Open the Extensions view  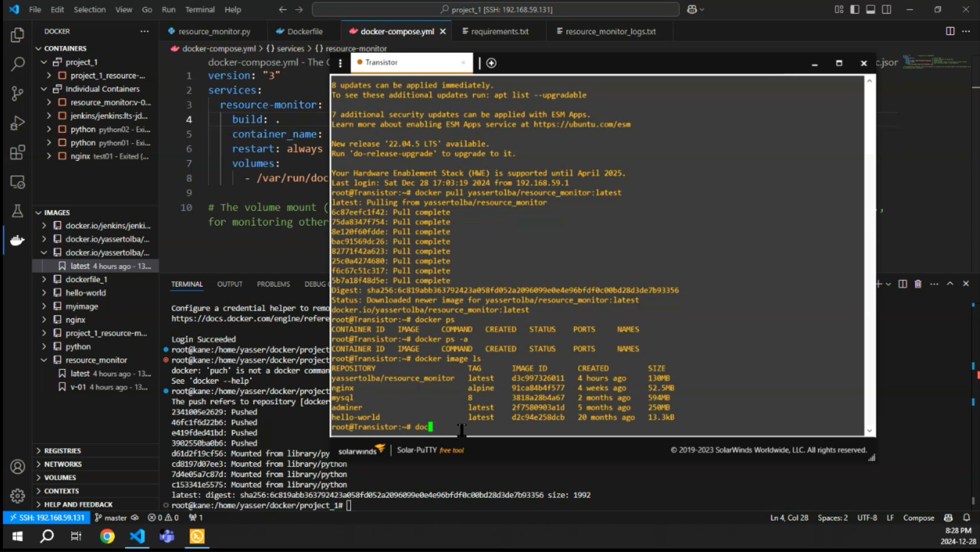tap(17, 152)
